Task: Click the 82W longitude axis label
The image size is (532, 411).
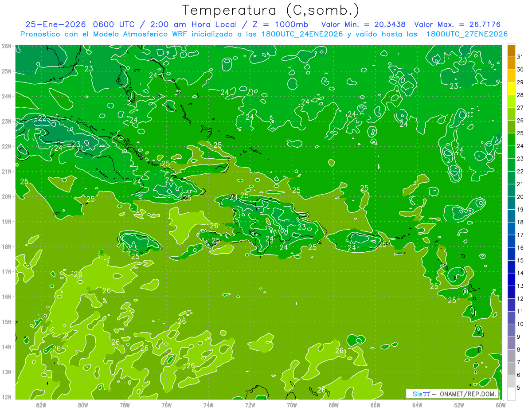Action: tap(41, 405)
